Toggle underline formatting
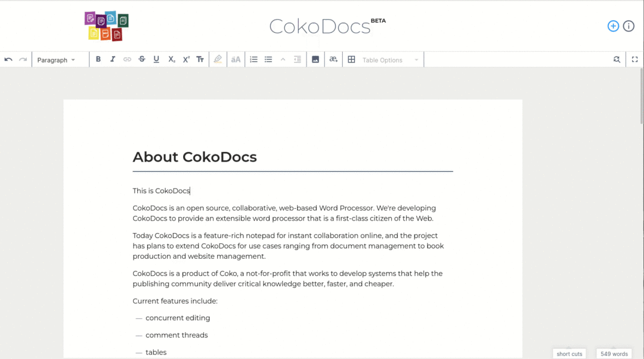 pos(156,59)
